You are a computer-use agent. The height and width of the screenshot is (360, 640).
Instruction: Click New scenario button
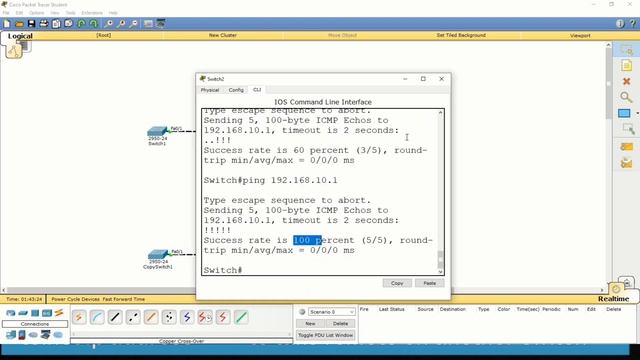[x=310, y=324]
